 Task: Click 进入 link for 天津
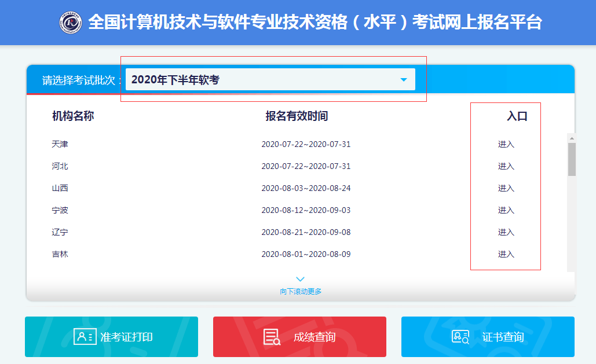point(506,144)
